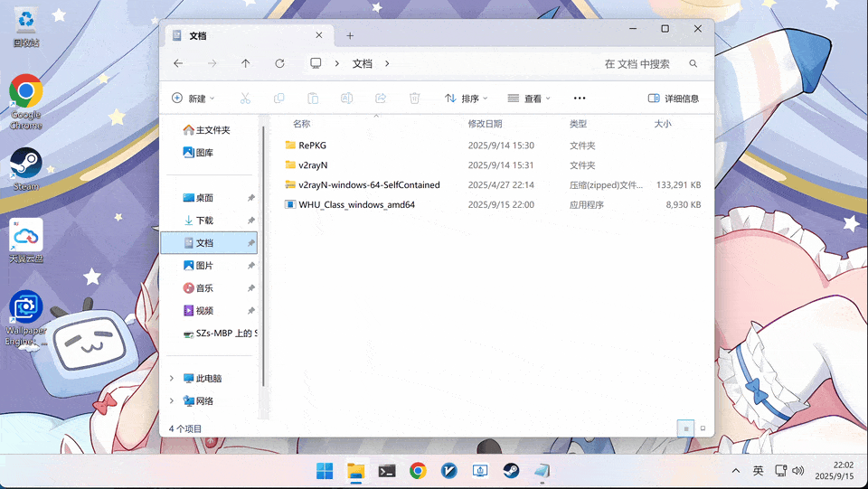The height and width of the screenshot is (489, 868).
Task: Open Google Chrome from the taskbar
Action: point(418,471)
